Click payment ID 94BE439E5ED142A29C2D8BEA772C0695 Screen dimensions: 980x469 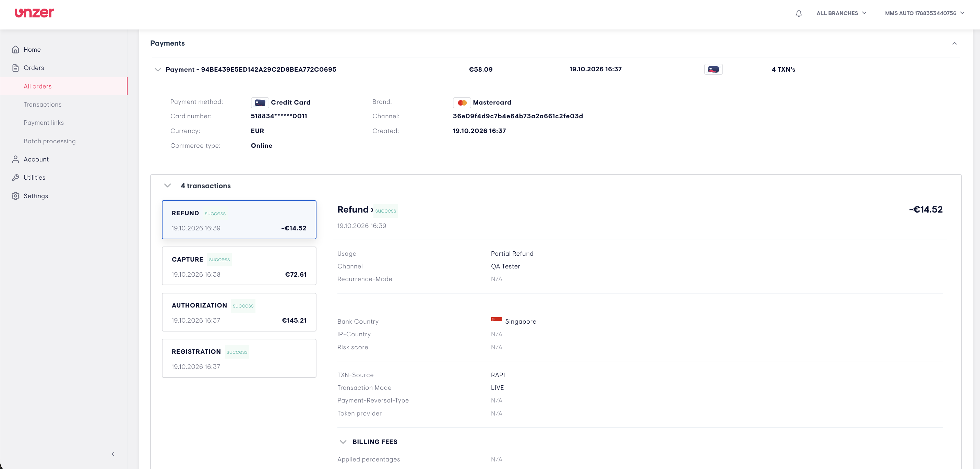click(x=268, y=69)
